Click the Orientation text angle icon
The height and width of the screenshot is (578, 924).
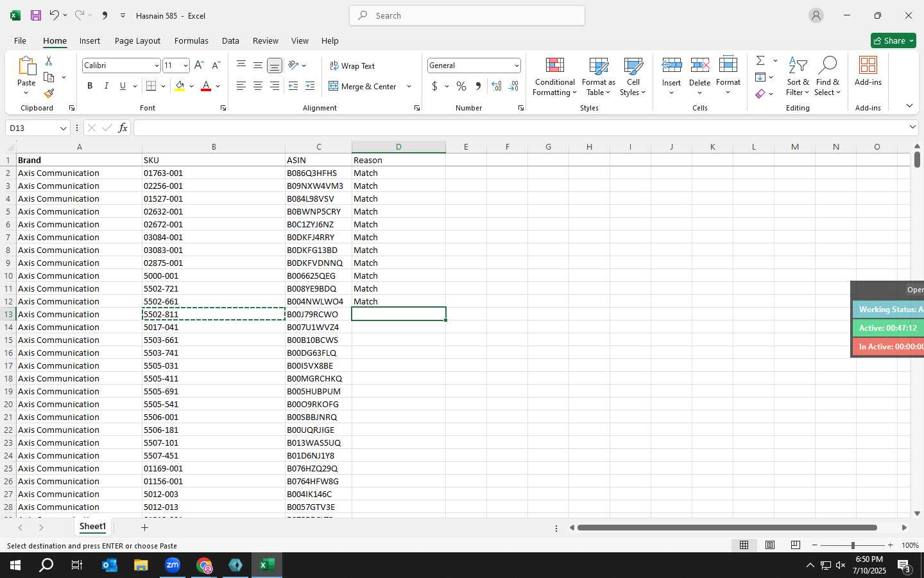point(293,66)
